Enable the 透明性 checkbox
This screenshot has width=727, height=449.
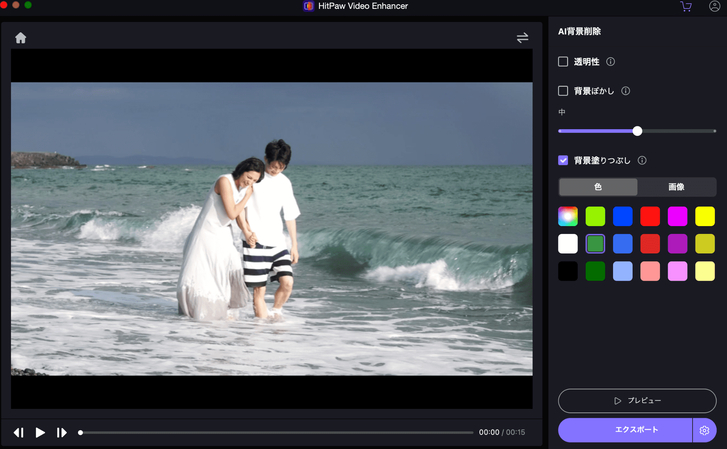(x=563, y=62)
